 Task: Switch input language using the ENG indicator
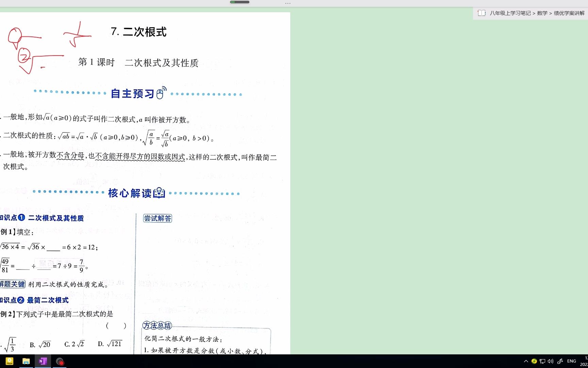click(572, 361)
